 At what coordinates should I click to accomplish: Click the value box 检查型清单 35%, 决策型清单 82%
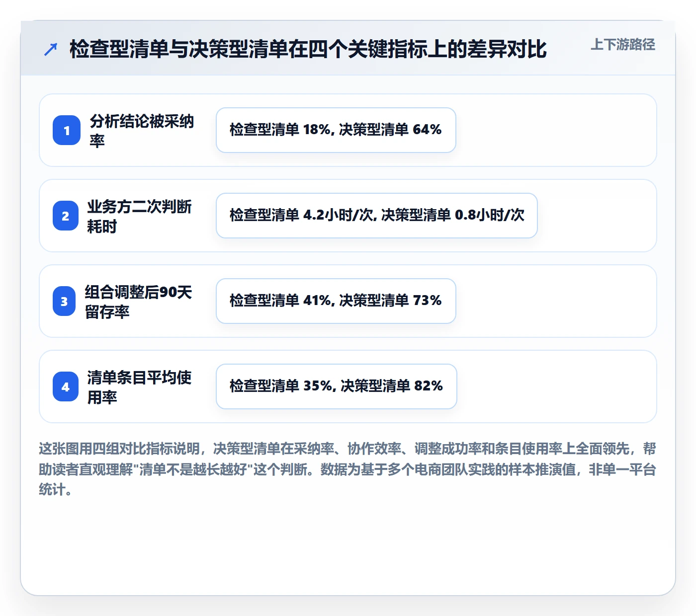tap(337, 386)
